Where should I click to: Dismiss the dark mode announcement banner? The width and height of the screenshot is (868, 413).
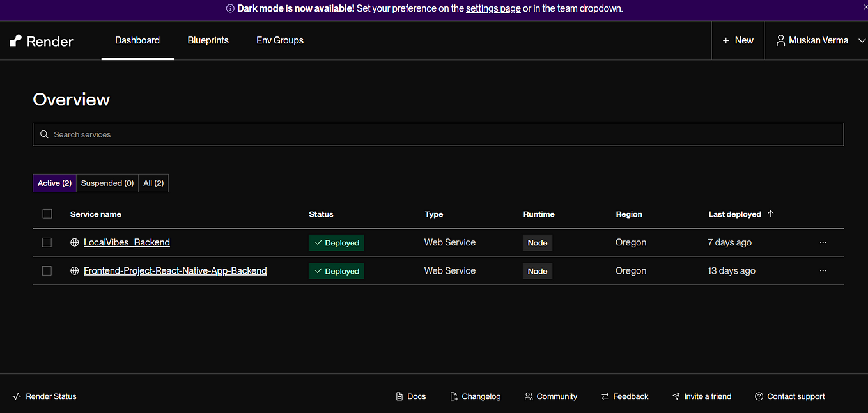[x=865, y=7]
